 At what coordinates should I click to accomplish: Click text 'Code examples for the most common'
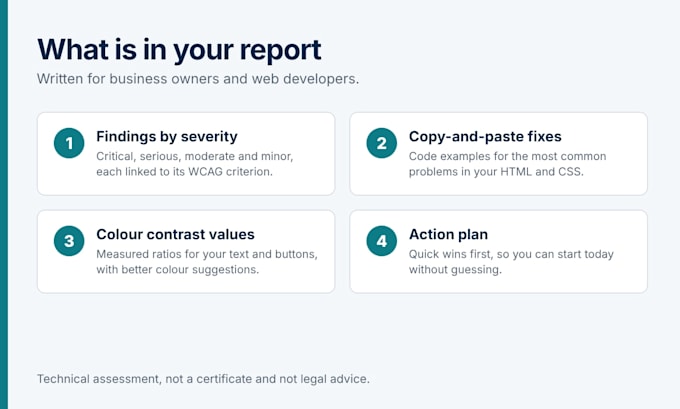507,156
